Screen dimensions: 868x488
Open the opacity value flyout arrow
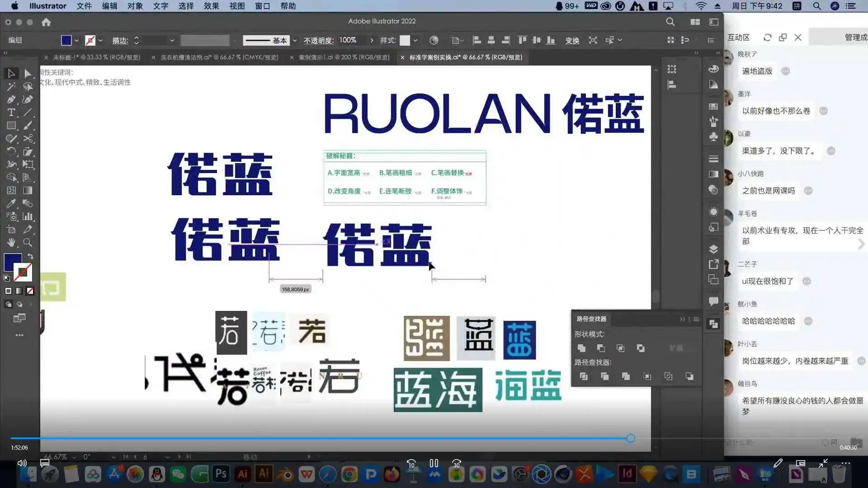372,40
